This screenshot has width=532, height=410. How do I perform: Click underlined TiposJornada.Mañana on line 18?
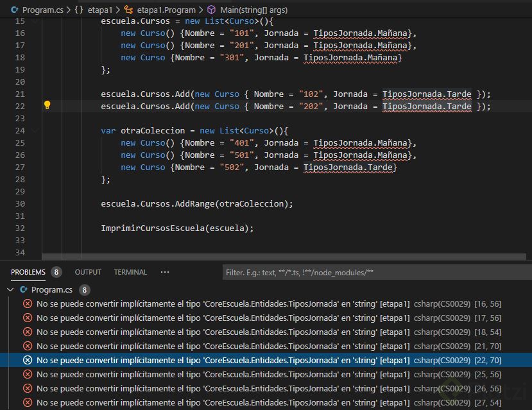[350, 57]
